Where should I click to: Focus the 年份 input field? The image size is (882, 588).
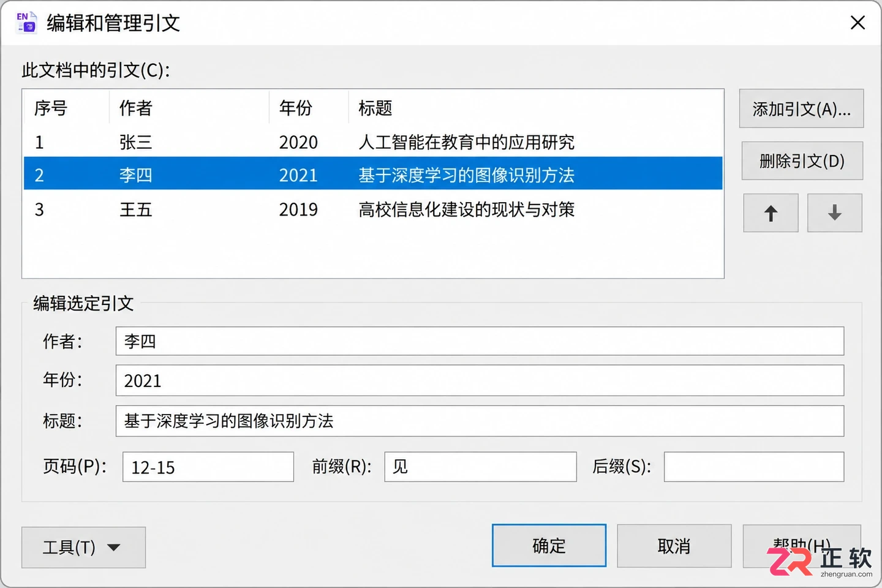pos(480,380)
